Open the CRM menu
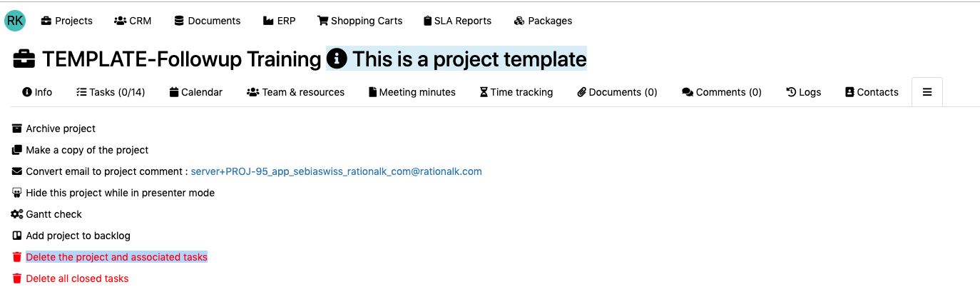The image size is (980, 297). pyautogui.click(x=133, y=21)
